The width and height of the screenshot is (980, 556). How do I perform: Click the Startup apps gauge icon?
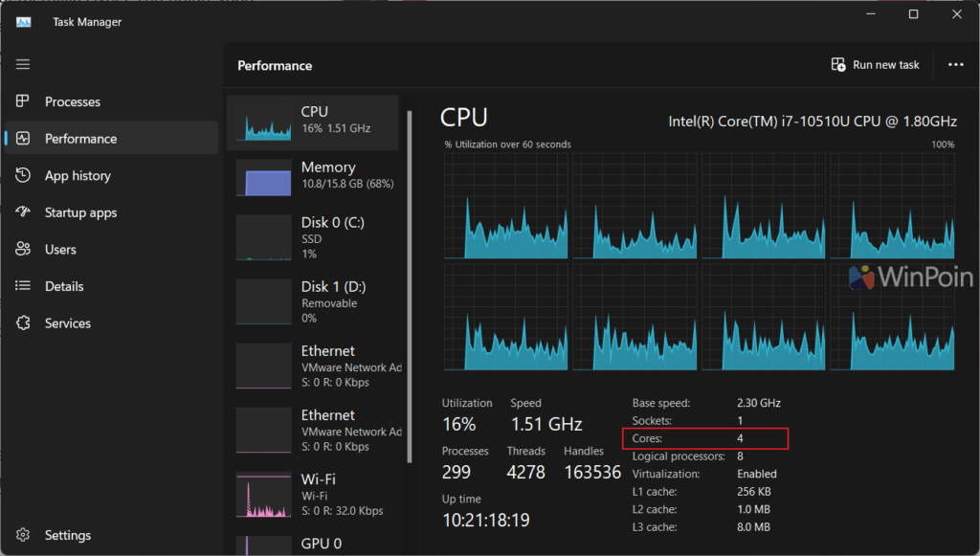click(x=24, y=212)
